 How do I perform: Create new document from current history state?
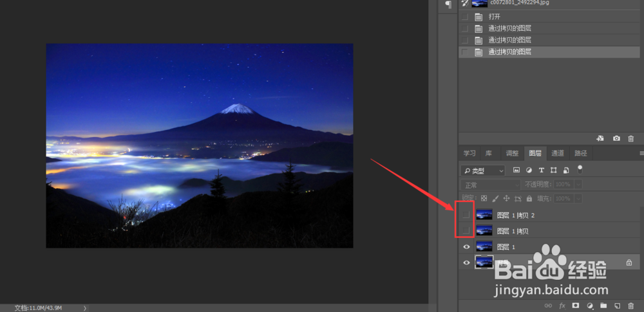600,139
